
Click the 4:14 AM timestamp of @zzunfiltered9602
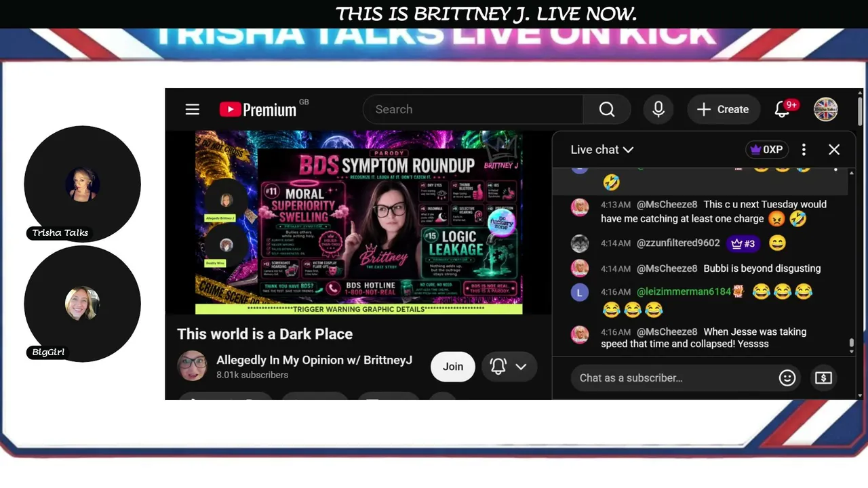click(x=616, y=243)
